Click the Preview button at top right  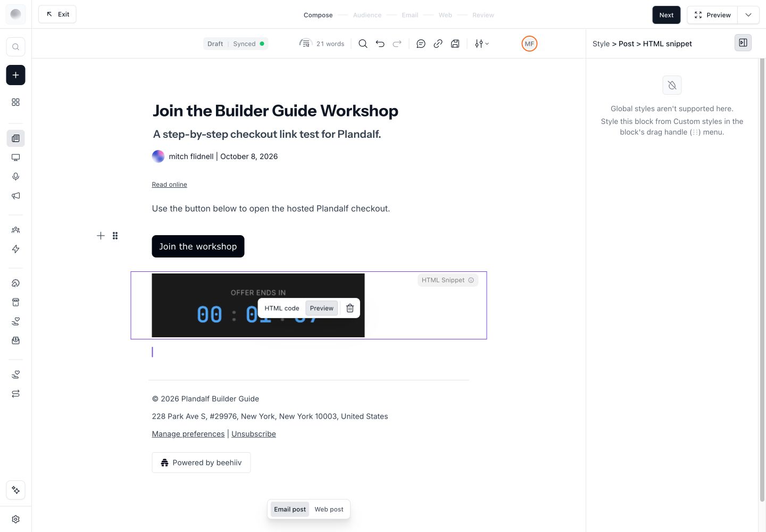(x=712, y=15)
